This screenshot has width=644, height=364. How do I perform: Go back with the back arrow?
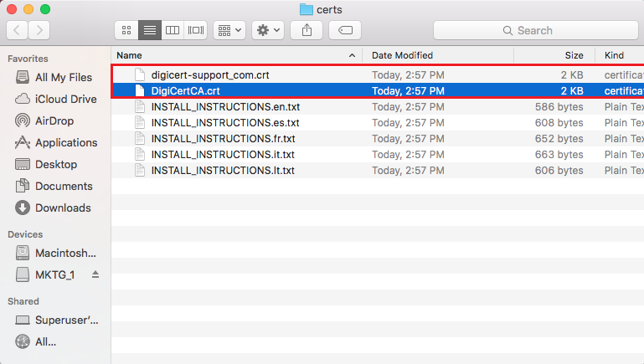click(17, 30)
